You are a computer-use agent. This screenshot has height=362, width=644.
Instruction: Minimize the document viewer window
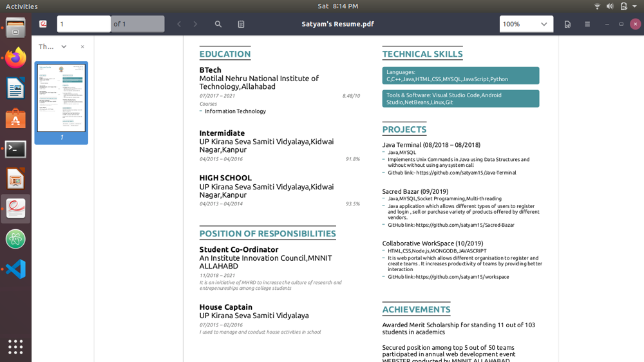point(607,24)
